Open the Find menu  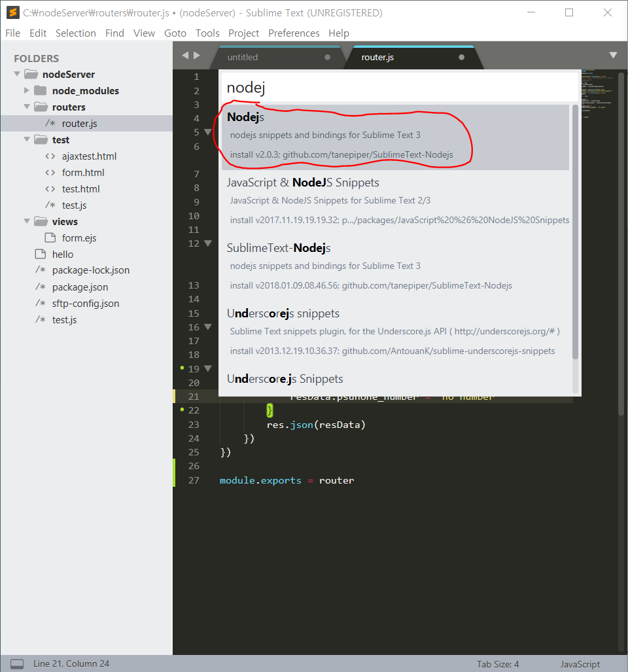click(114, 33)
